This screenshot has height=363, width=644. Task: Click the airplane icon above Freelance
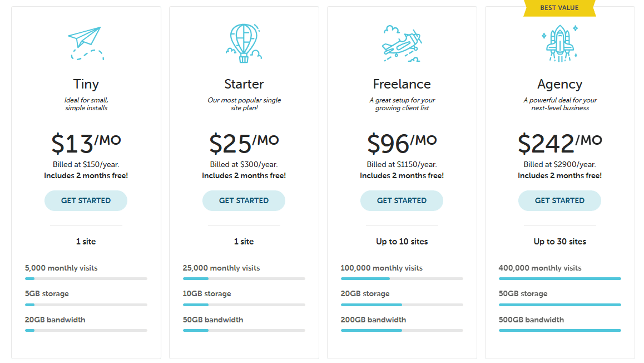coord(402,43)
